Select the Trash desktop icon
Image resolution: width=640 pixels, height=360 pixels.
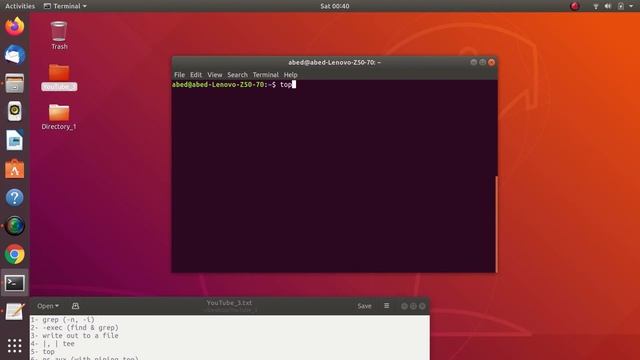pyautogui.click(x=59, y=36)
